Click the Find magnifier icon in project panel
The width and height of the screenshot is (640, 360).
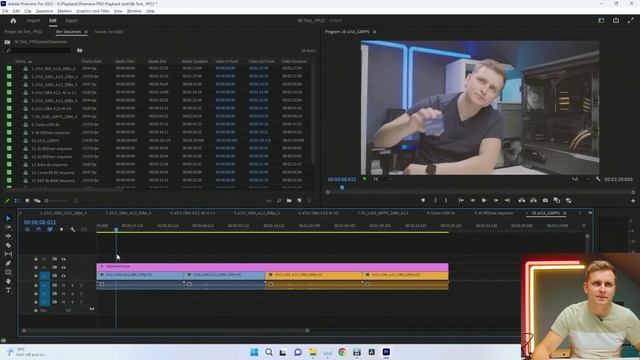[279, 200]
